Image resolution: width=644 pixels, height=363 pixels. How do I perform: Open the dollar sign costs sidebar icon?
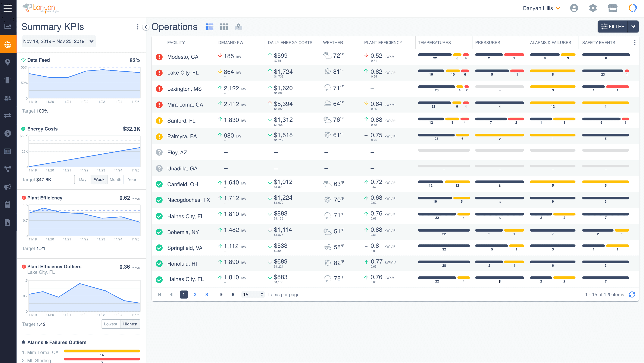[x=7, y=133]
